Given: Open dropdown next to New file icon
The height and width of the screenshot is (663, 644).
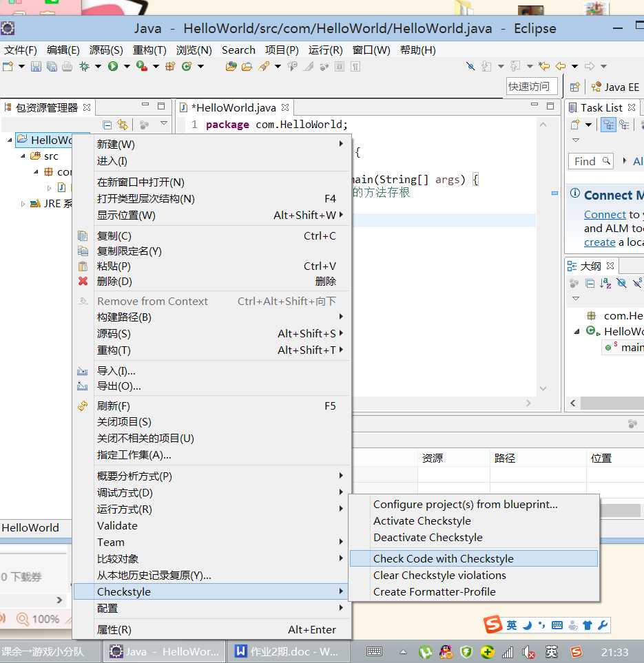Looking at the screenshot, I should coord(21,66).
